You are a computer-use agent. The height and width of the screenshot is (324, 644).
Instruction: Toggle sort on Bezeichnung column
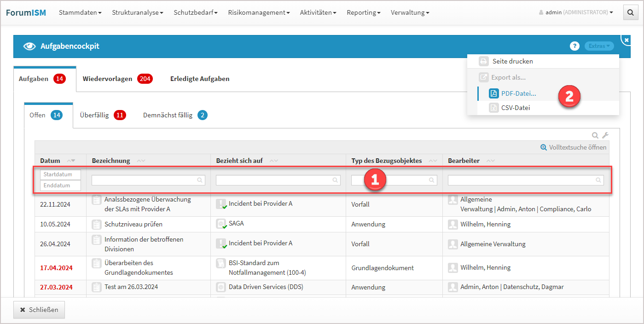coord(141,161)
